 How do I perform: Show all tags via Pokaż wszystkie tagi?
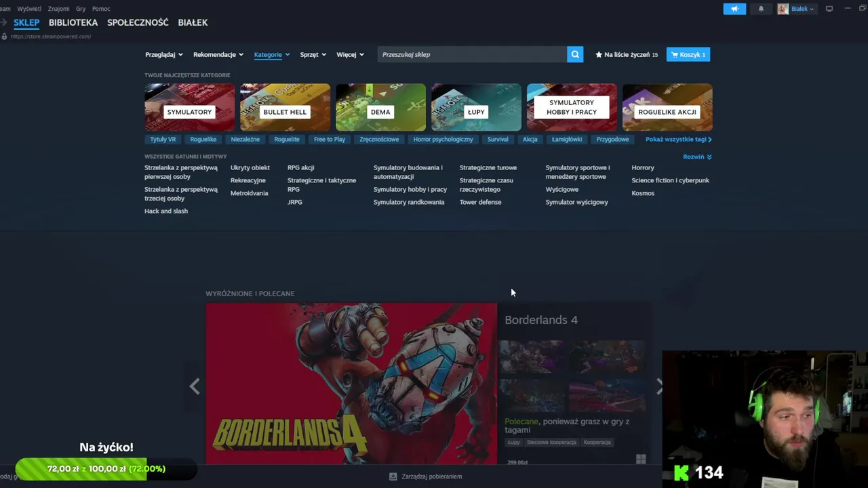pyautogui.click(x=678, y=139)
